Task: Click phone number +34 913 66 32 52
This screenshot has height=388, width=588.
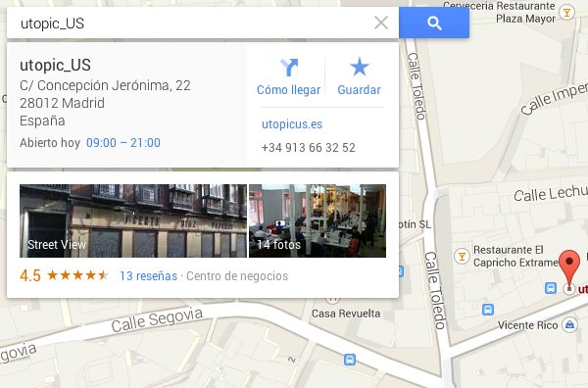Action: click(x=309, y=147)
